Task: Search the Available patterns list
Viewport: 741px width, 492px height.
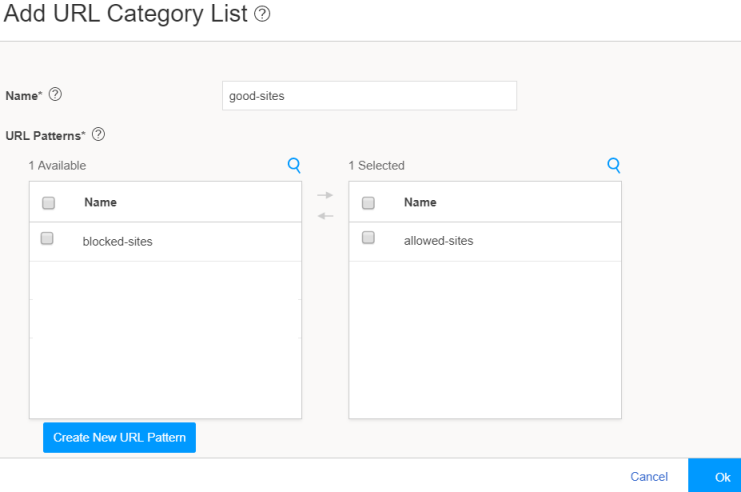Action: [294, 165]
